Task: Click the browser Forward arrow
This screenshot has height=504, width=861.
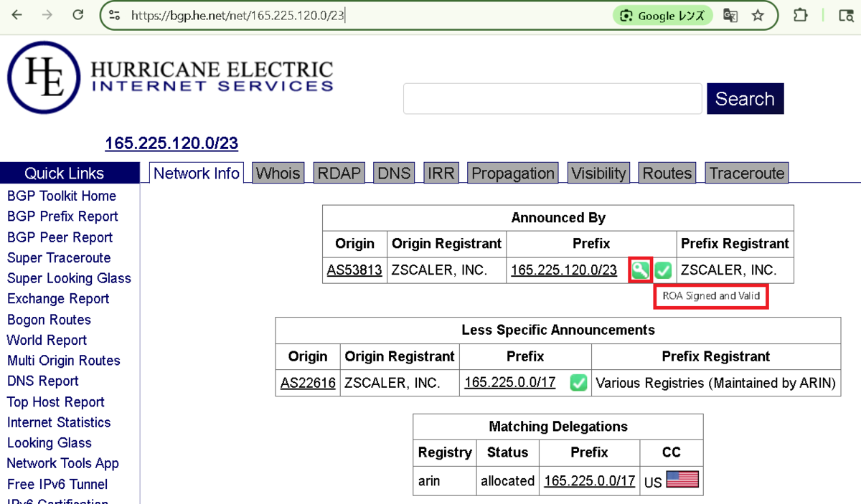Action: point(47,15)
